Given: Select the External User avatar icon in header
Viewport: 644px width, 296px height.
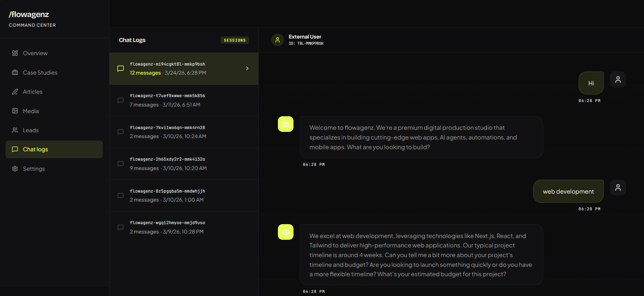Looking at the screenshot, I should (278, 40).
